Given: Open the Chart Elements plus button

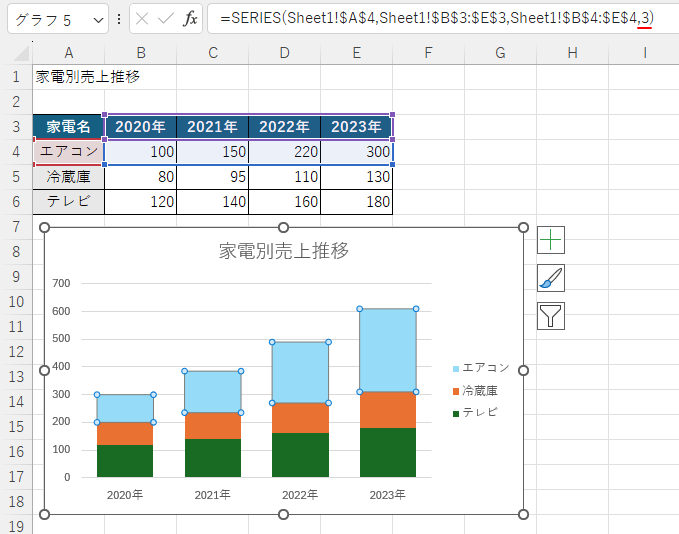Looking at the screenshot, I should click(551, 240).
